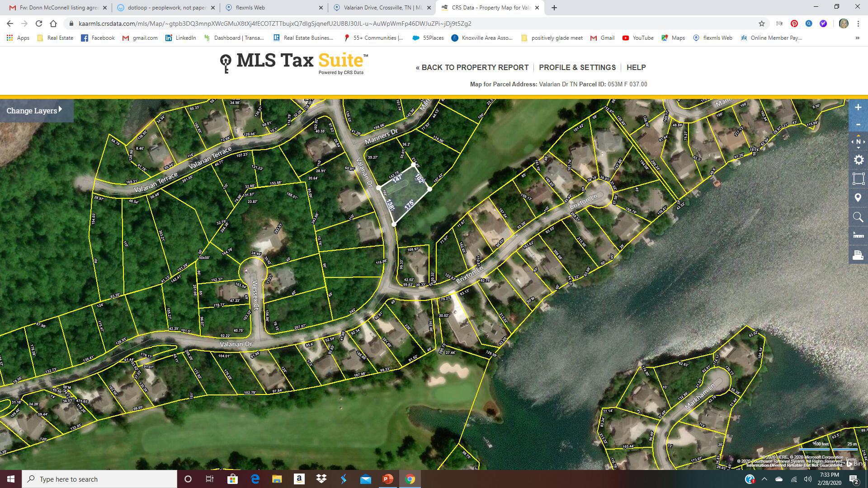The width and height of the screenshot is (868, 488).
Task: Click the browser address bar
Action: [x=407, y=23]
